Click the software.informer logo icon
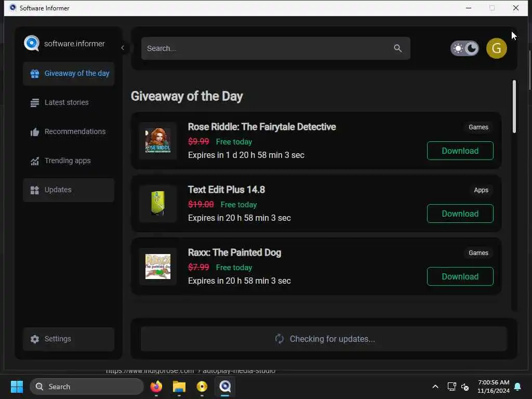 32,44
